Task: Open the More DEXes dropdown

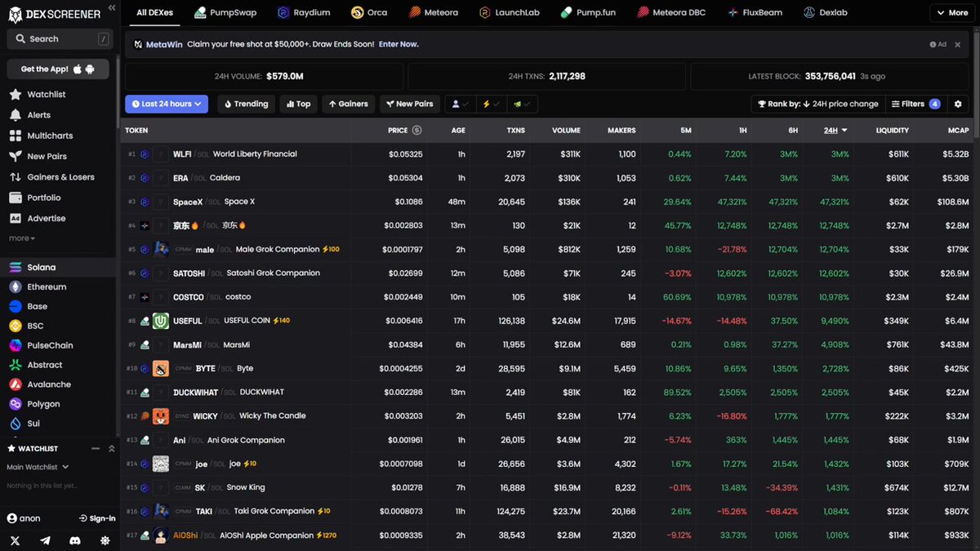Action: [x=951, y=13]
